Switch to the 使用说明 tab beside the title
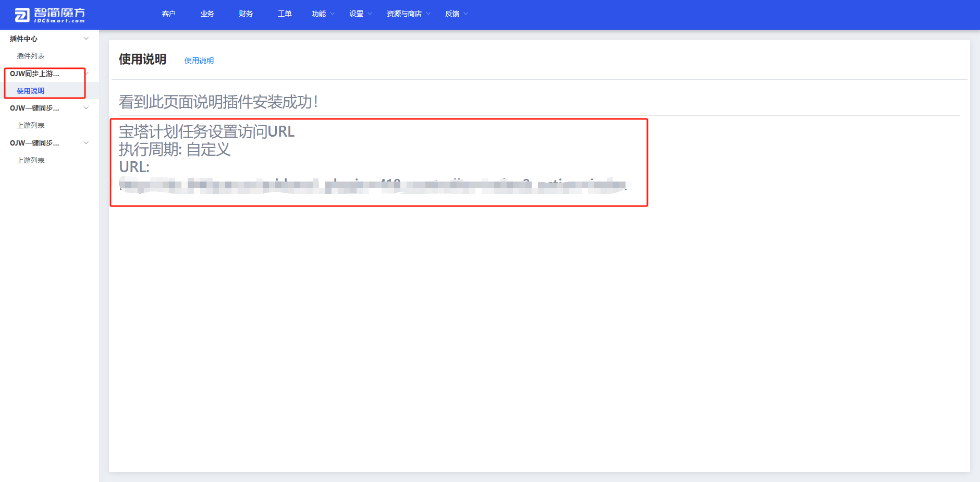The image size is (980, 482). [x=199, y=61]
